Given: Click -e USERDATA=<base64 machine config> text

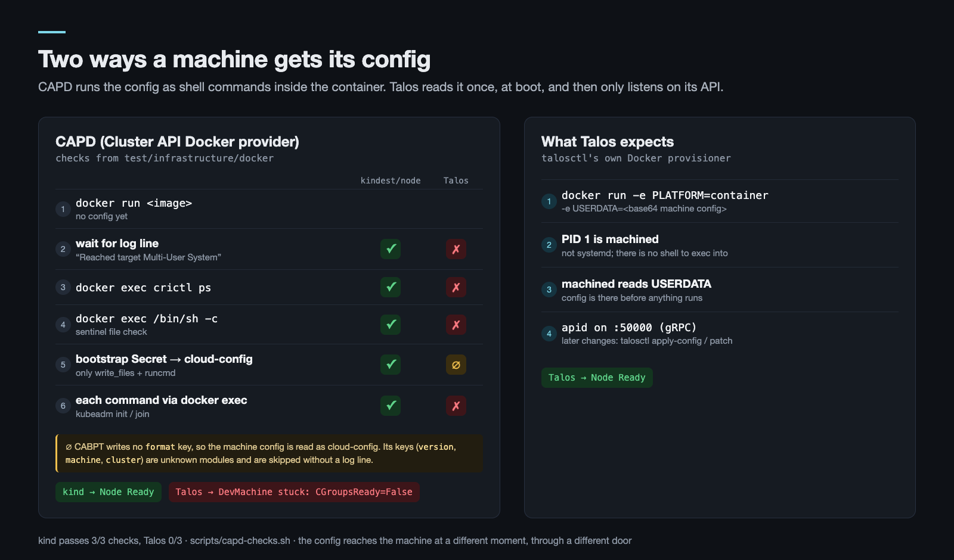Looking at the screenshot, I should pyautogui.click(x=644, y=209).
